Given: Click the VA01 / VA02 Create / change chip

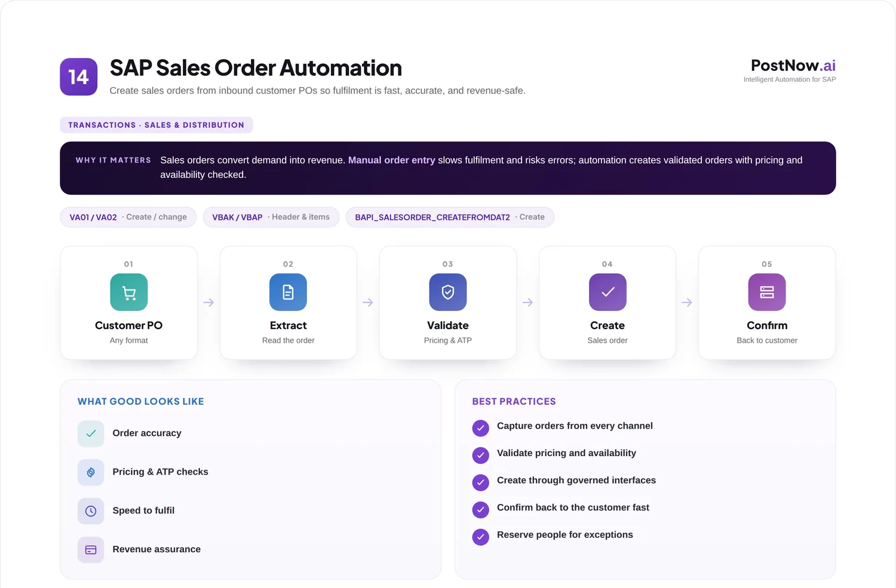Looking at the screenshot, I should (128, 217).
